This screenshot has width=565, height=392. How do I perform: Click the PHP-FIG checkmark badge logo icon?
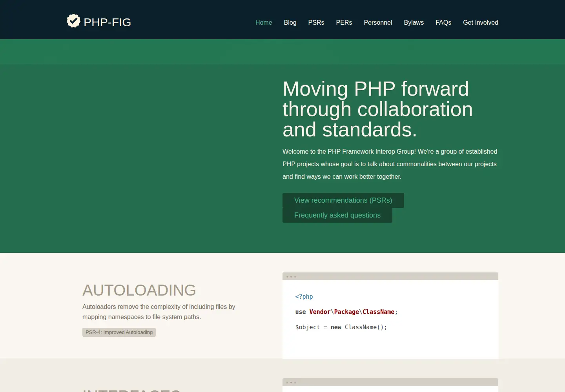[73, 21]
